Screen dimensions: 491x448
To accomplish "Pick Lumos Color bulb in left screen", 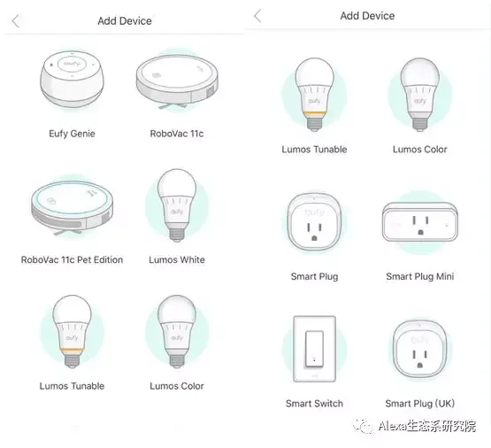I will coord(177,332).
